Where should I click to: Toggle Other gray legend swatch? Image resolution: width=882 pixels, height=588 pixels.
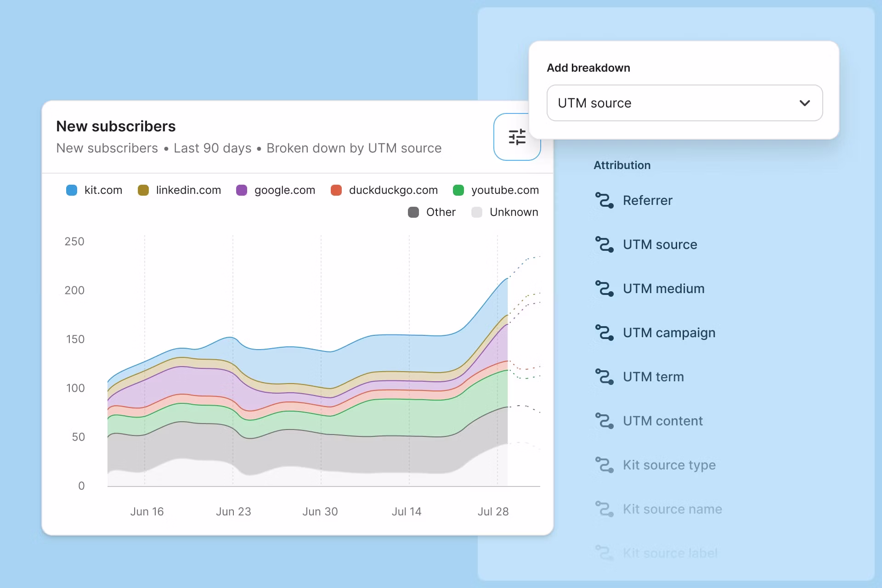(x=413, y=212)
